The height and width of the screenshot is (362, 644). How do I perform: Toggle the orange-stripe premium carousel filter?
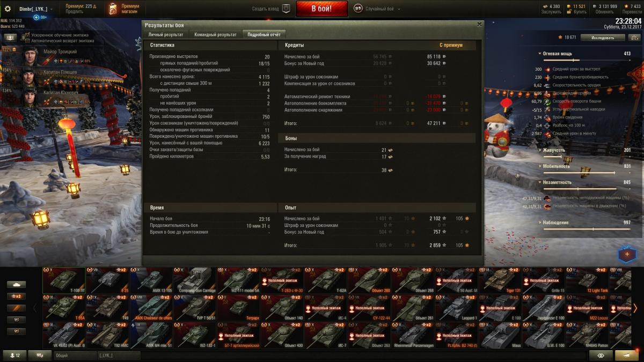(16, 308)
